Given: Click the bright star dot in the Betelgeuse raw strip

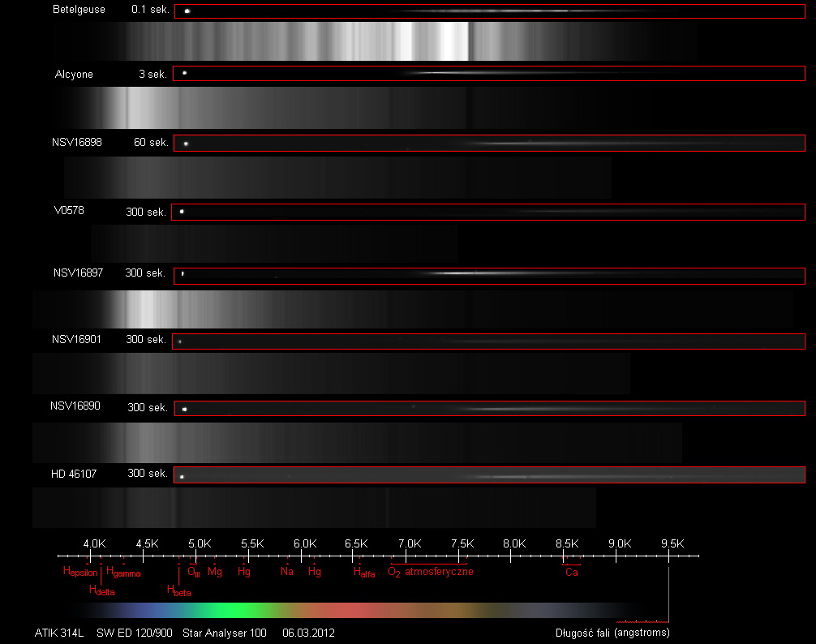Looking at the screenshot, I should (x=187, y=11).
